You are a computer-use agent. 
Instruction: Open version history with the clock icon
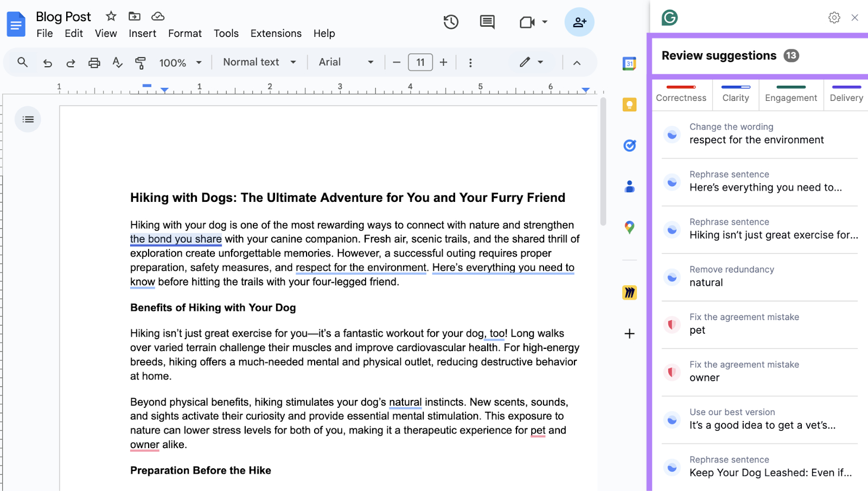[451, 22]
